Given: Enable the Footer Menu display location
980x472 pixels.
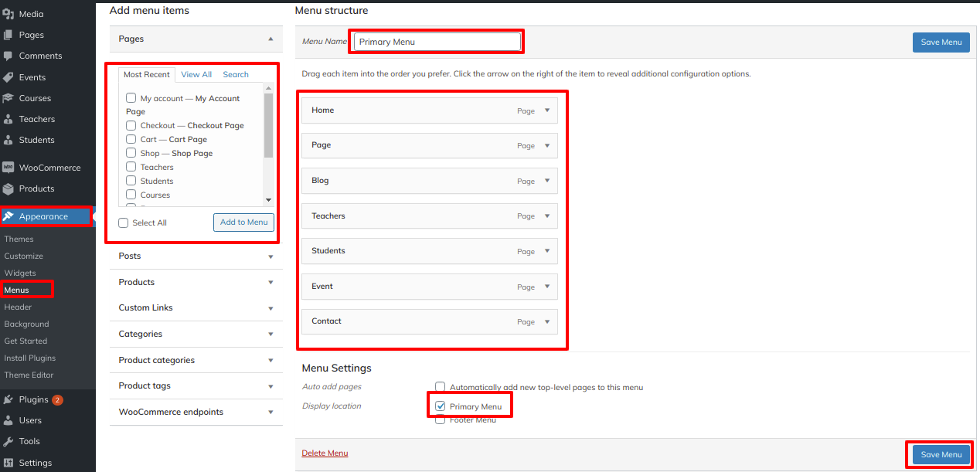Looking at the screenshot, I should (441, 419).
